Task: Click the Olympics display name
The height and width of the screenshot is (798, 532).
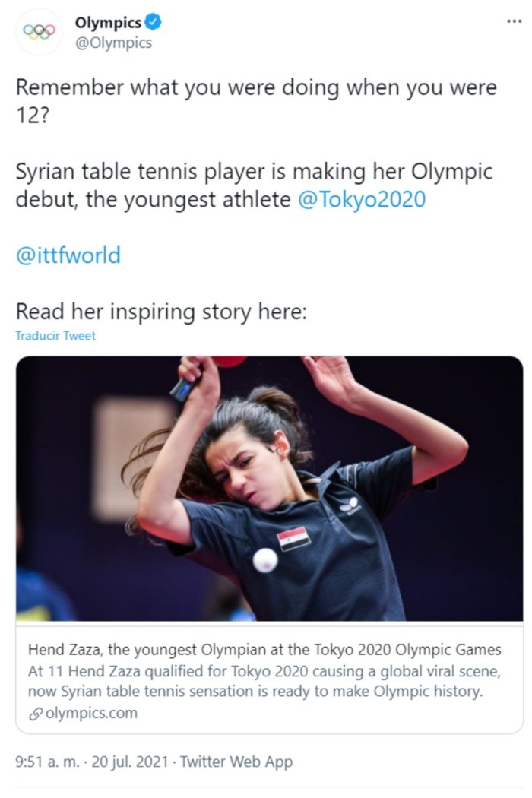Action: (108, 22)
